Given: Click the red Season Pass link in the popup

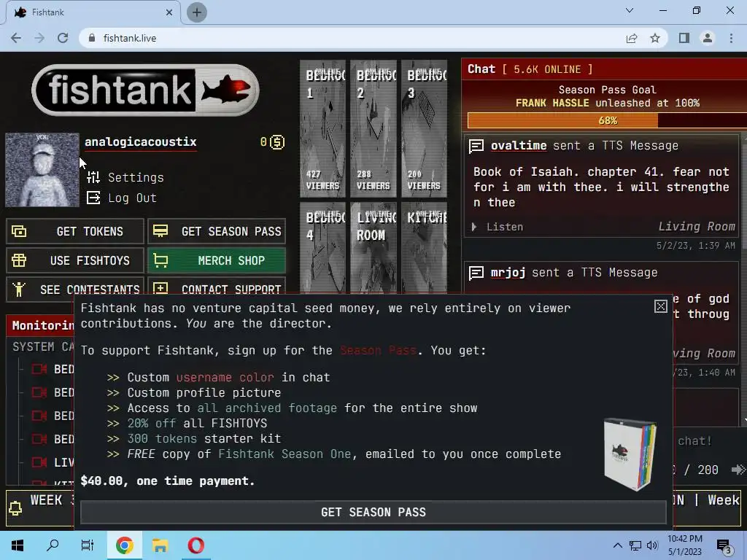Looking at the screenshot, I should [x=379, y=351].
